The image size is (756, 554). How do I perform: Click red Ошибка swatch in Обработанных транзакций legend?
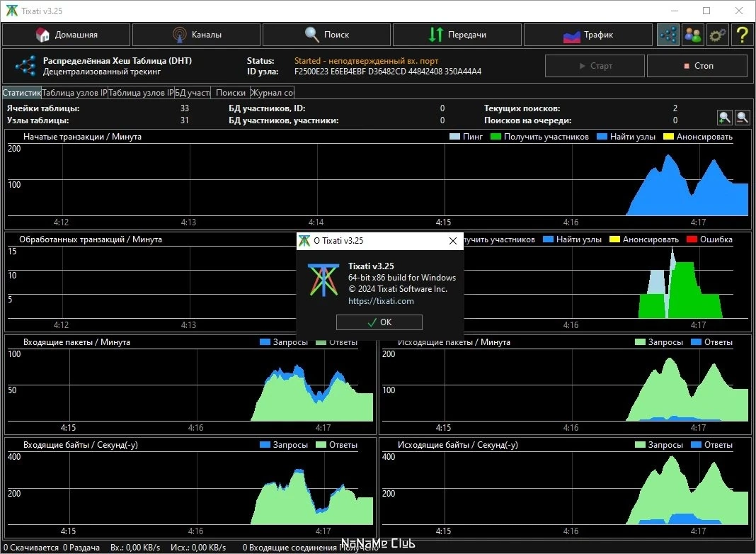(x=692, y=239)
